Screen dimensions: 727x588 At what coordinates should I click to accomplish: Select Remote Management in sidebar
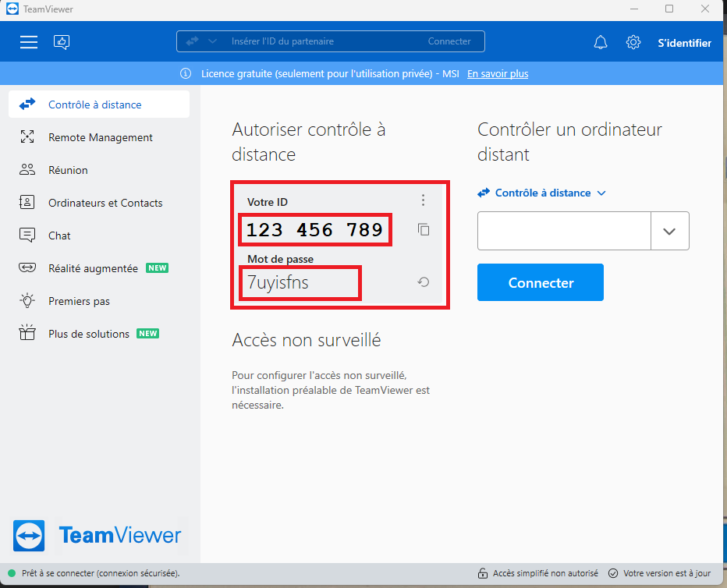[x=100, y=137]
